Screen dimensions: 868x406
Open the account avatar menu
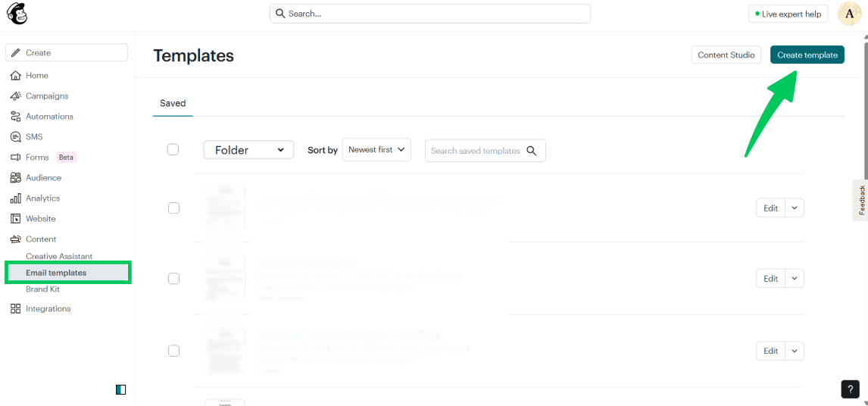coord(851,14)
